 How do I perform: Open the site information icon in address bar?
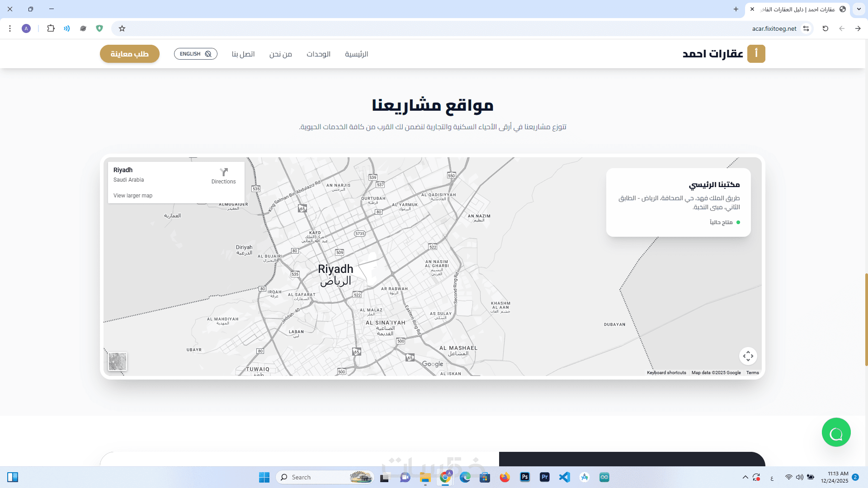806,28
